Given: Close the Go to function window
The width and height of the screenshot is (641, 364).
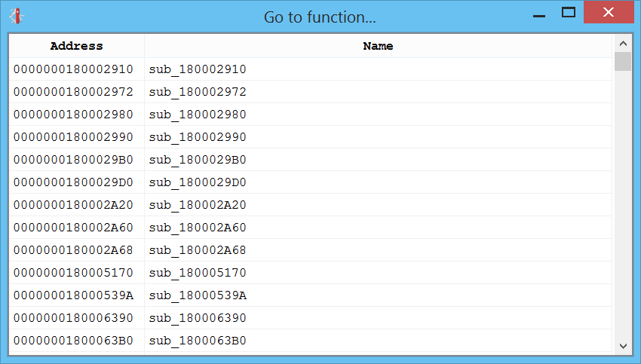Looking at the screenshot, I should coord(609,12).
